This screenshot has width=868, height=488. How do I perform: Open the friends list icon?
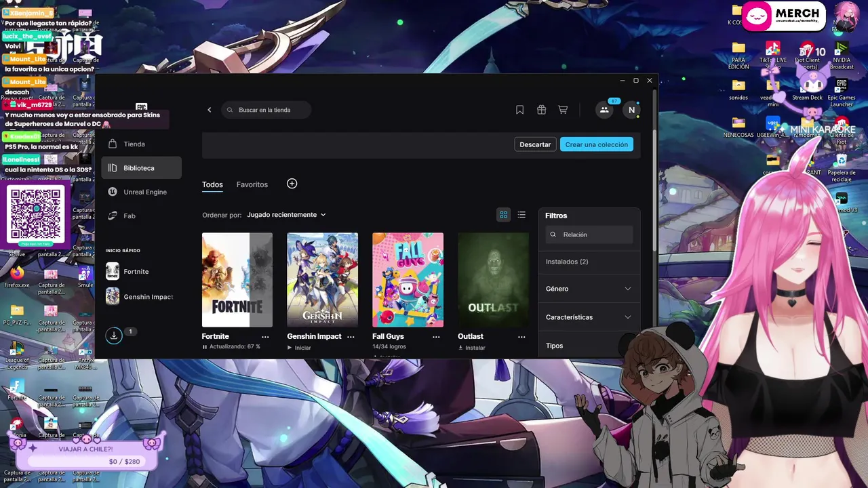pyautogui.click(x=604, y=110)
